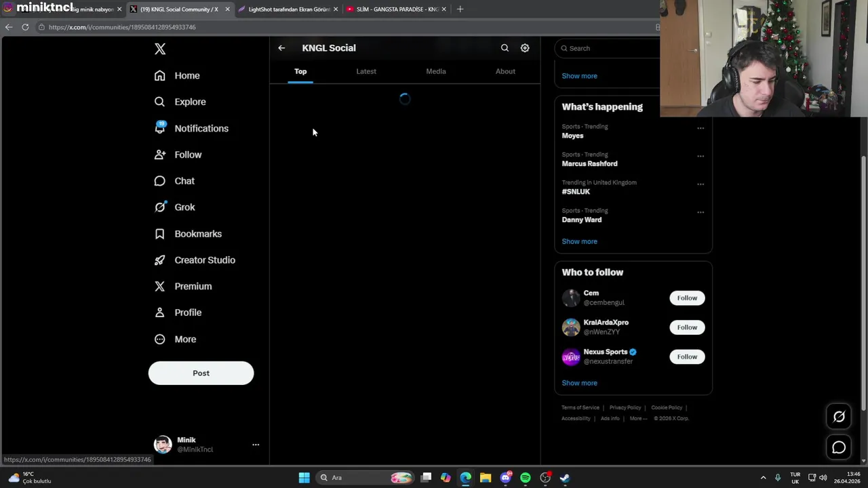Open a new browser tab
This screenshot has width=868, height=488.
coord(460,9)
